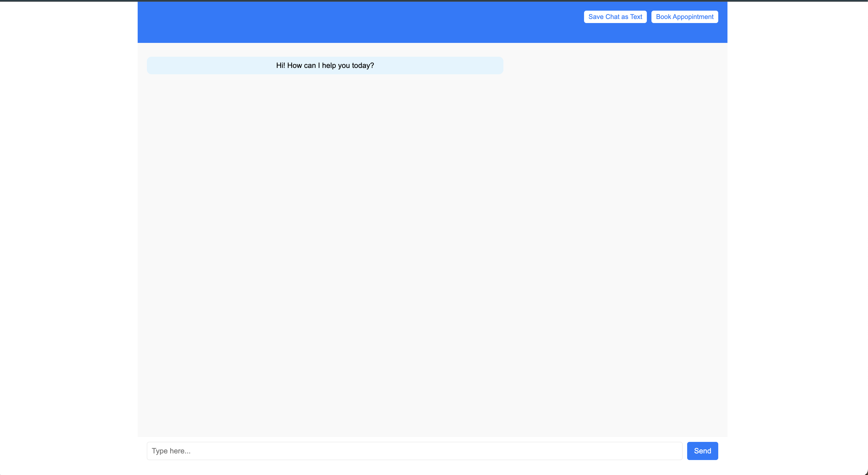The height and width of the screenshot is (475, 868).
Task: Click the placeholder text Type here
Action: pyautogui.click(x=171, y=451)
